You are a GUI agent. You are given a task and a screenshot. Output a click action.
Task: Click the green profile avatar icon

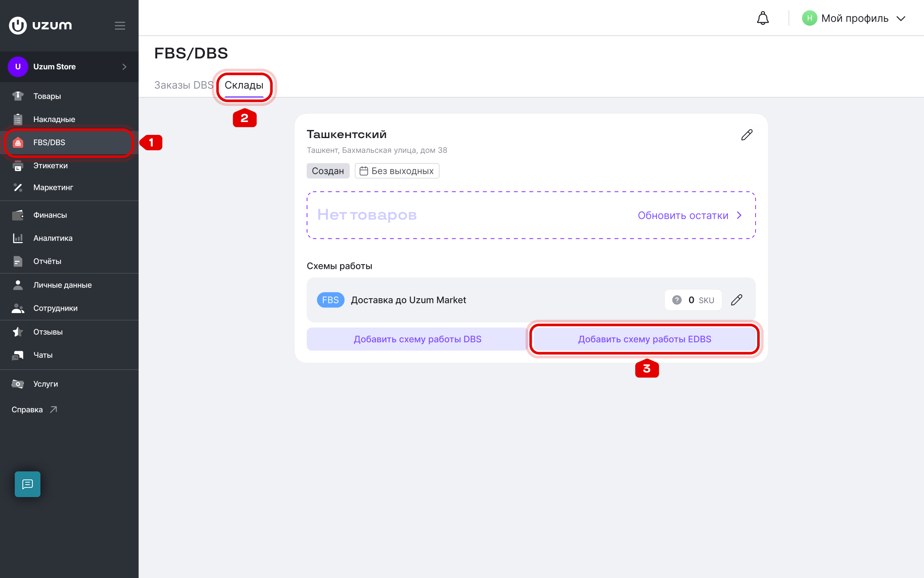click(x=809, y=18)
